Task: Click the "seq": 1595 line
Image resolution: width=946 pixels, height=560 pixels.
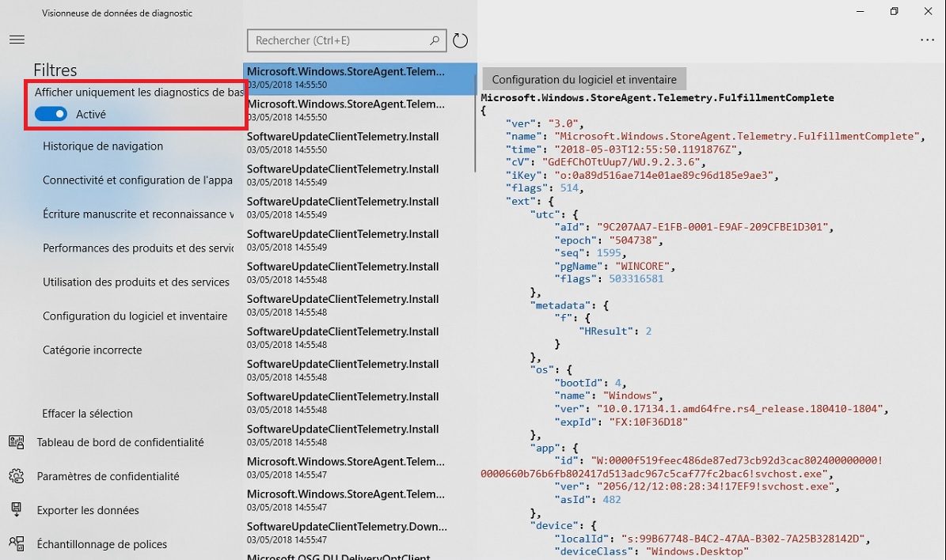Action: point(590,253)
